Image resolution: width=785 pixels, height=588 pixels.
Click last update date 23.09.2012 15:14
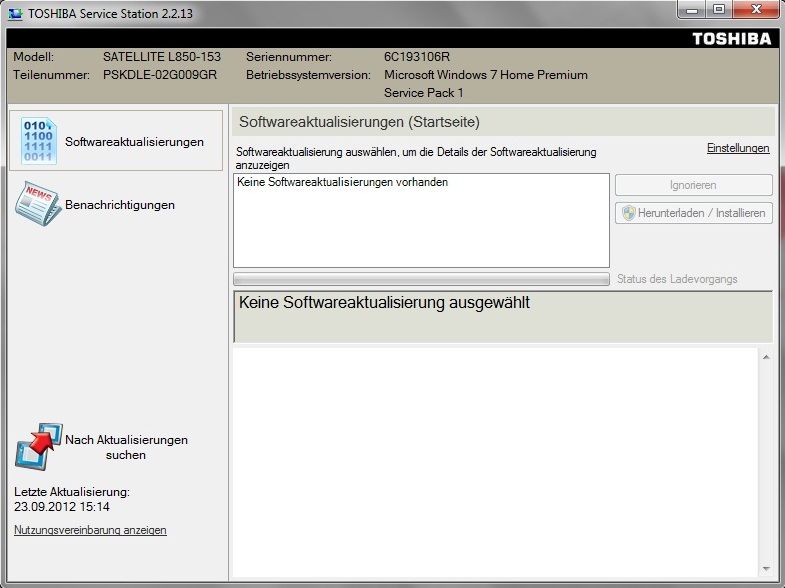click(62, 506)
